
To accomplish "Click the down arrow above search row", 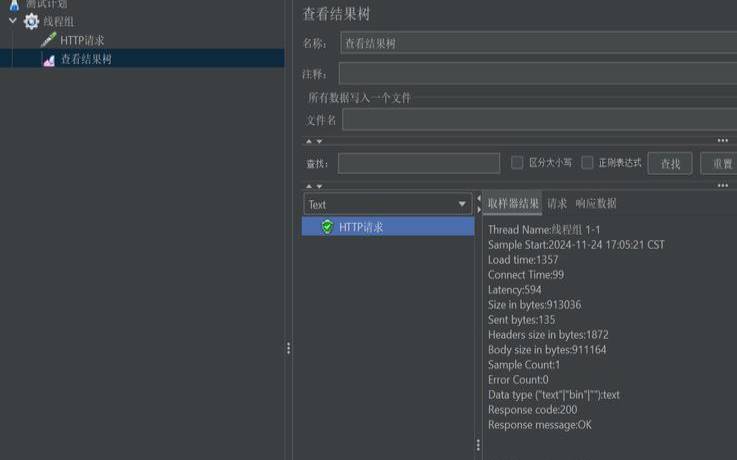I will (x=319, y=141).
